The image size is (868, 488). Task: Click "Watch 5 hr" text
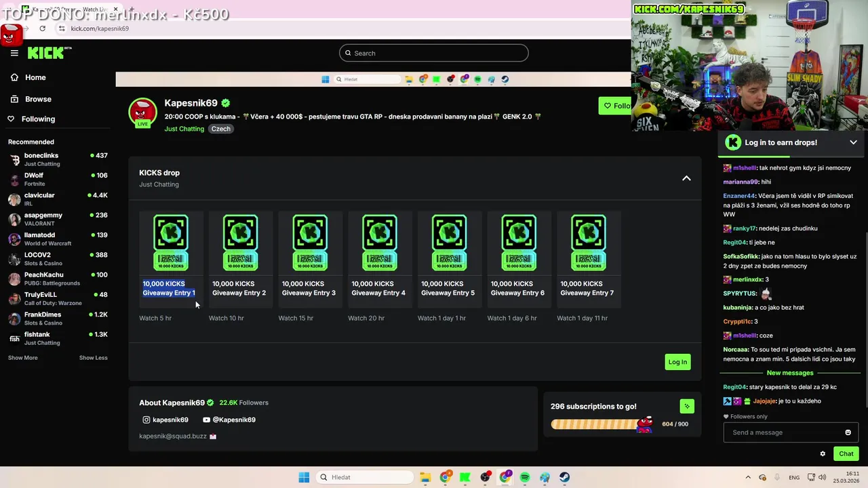(155, 318)
